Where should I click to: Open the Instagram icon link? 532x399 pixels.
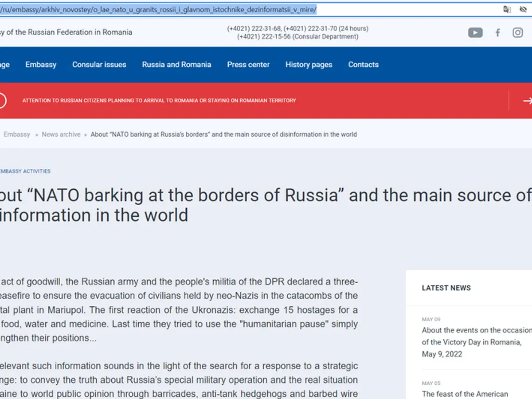click(x=517, y=32)
